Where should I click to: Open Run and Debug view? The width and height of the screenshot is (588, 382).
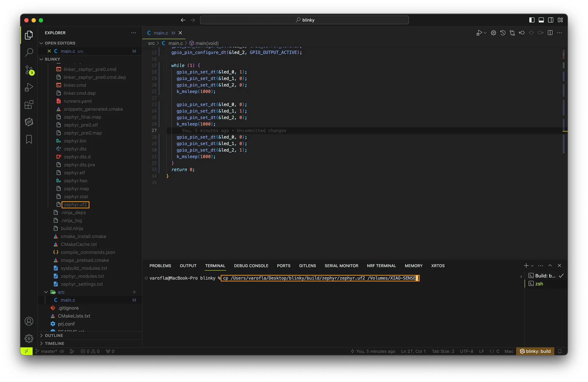(29, 87)
